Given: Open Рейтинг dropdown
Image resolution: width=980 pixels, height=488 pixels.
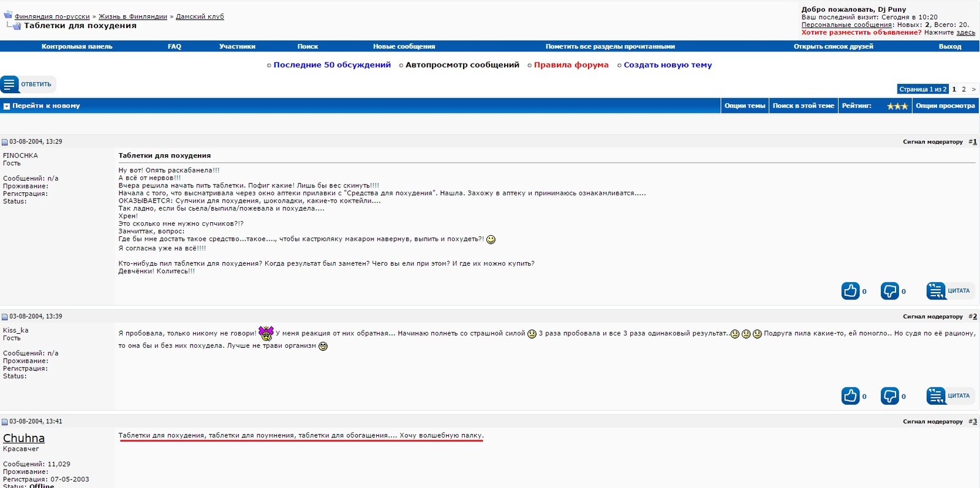Looking at the screenshot, I should tap(856, 106).
